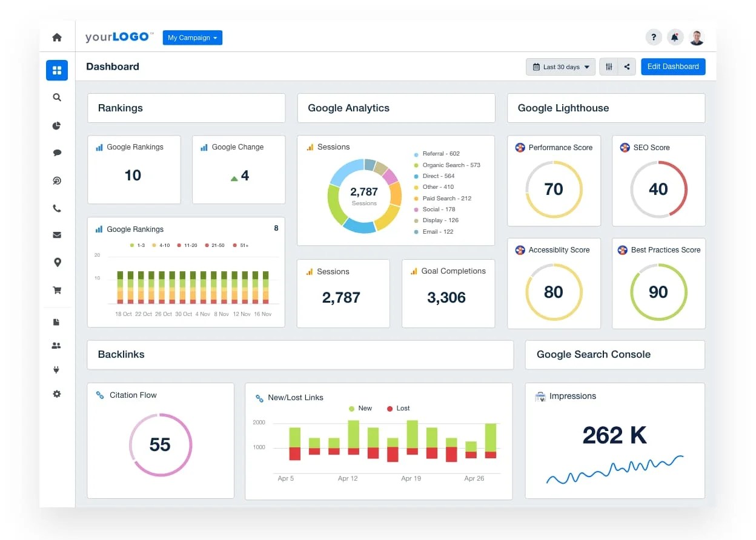Click the Email - 122 legend entry
Image resolution: width=756 pixels, height=540 pixels.
(x=434, y=232)
